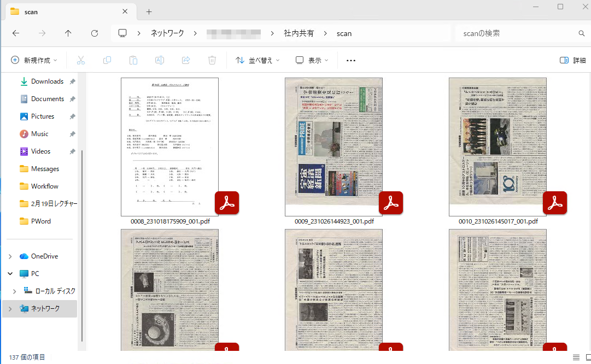The height and width of the screenshot is (364, 591).
Task: Go up one folder level
Action: (68, 33)
